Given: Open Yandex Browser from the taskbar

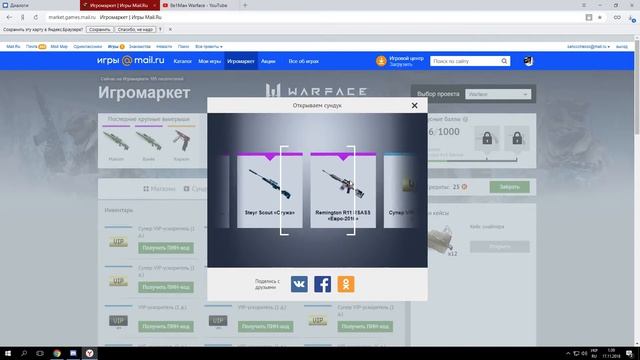Looking at the screenshot, I should coord(89,353).
